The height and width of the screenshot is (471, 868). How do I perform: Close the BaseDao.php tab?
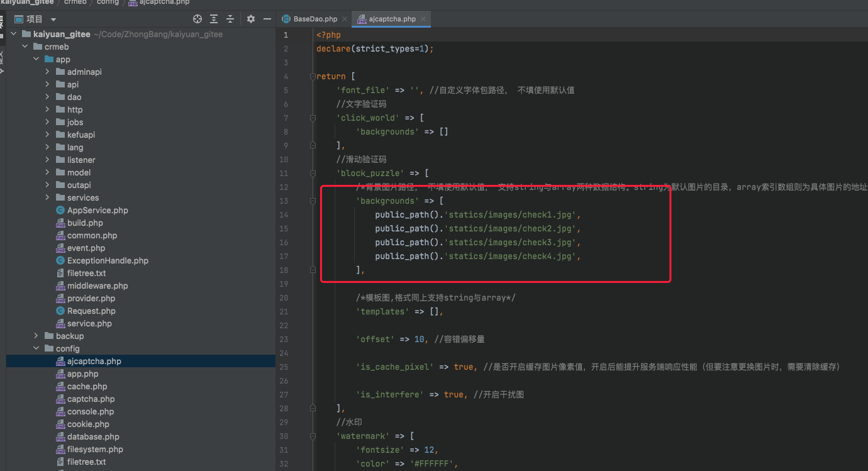coord(345,19)
